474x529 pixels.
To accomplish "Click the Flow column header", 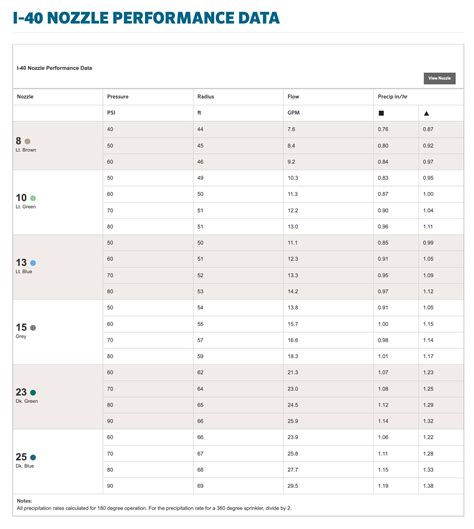I will pyautogui.click(x=293, y=96).
